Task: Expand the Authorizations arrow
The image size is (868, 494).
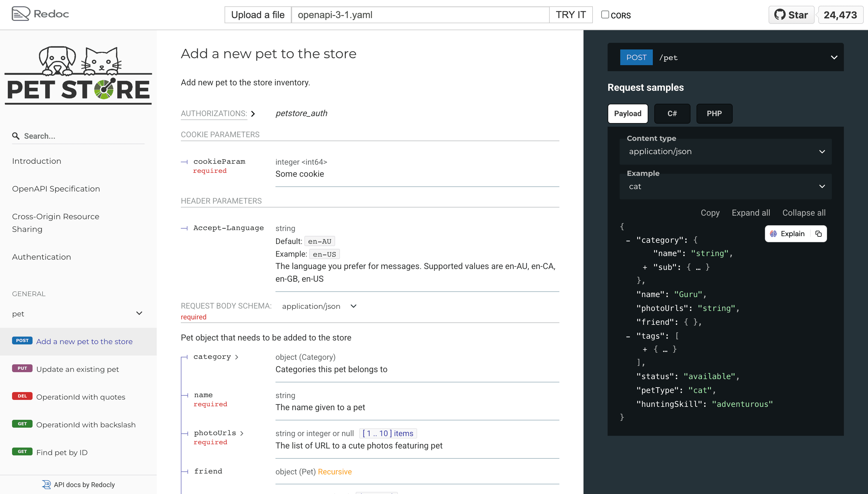Action: click(253, 114)
